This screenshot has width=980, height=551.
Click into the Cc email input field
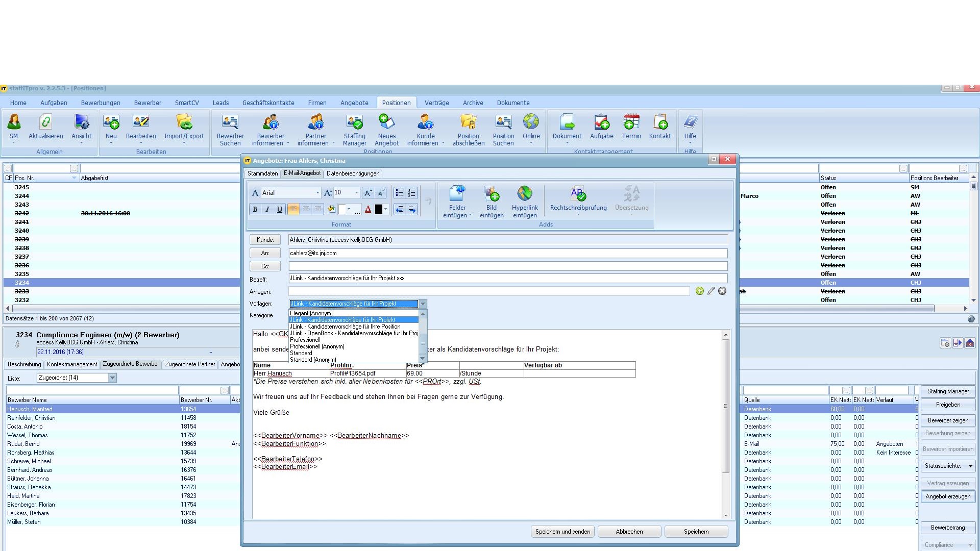[508, 266]
